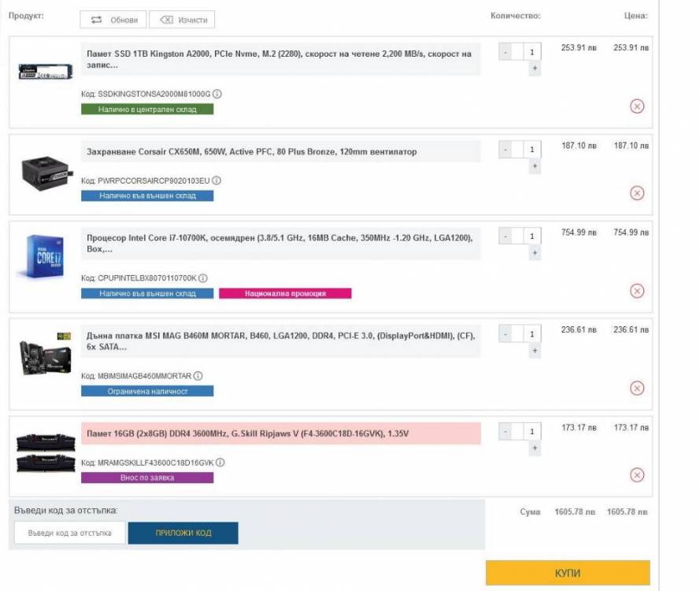Focus the quantity field for Corsair CX650M
The width and height of the screenshot is (700, 591).
tap(526, 150)
